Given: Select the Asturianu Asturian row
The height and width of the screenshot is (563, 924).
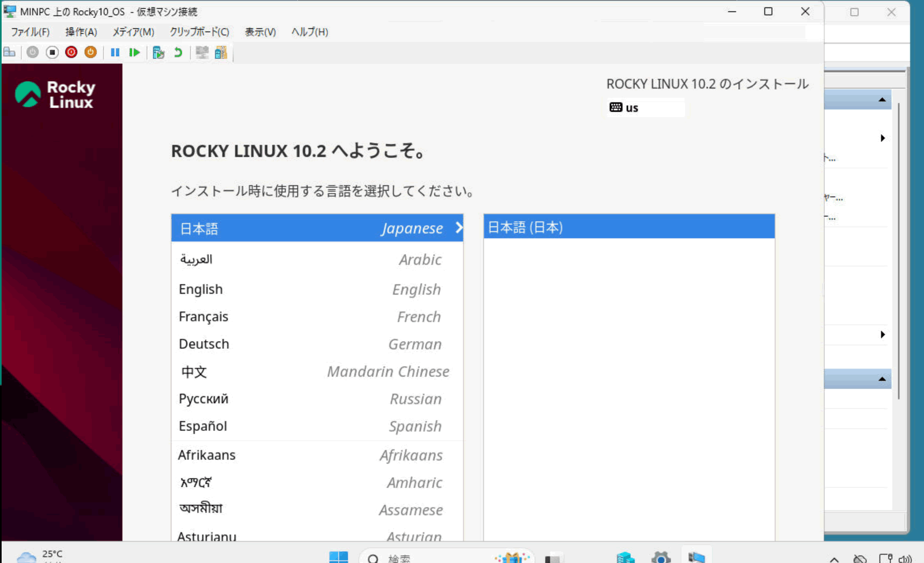Looking at the screenshot, I should pyautogui.click(x=317, y=533).
